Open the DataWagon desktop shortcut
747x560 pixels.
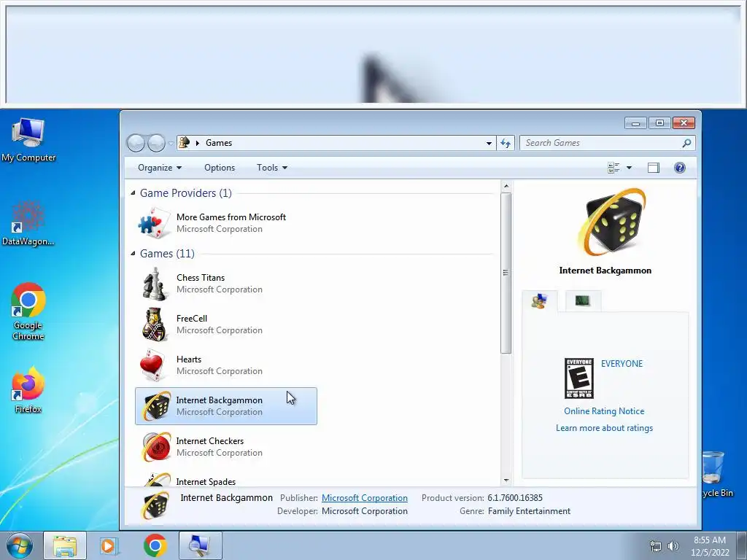[x=28, y=224]
